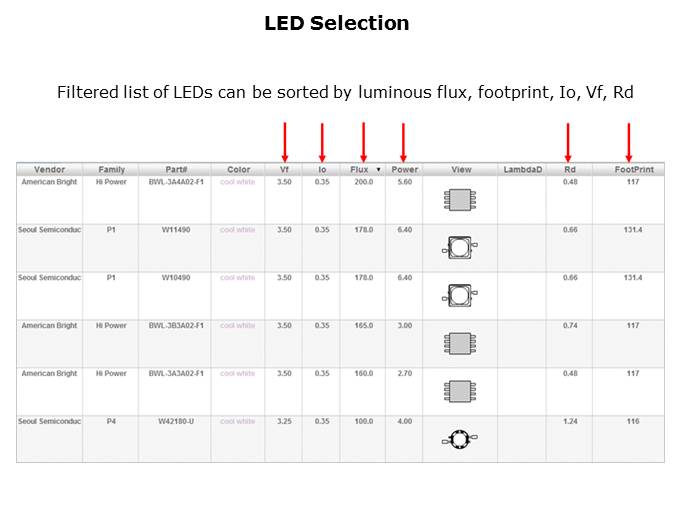Sort the list by Io column

click(x=321, y=170)
